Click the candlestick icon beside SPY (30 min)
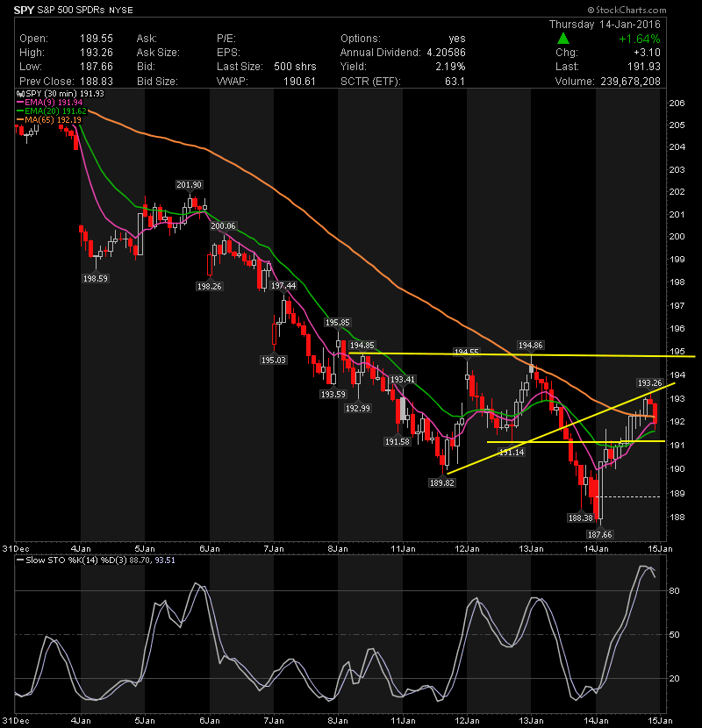The height and width of the screenshot is (728, 702). coord(20,93)
